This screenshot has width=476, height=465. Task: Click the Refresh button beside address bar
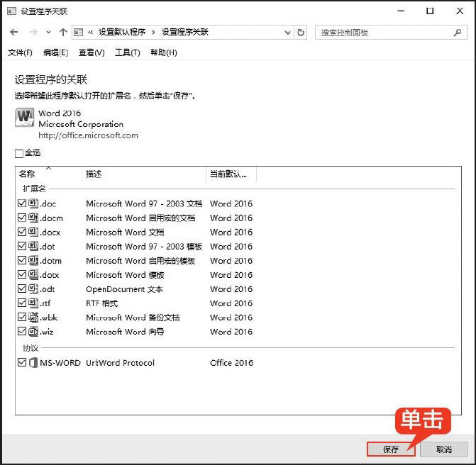coord(301,33)
